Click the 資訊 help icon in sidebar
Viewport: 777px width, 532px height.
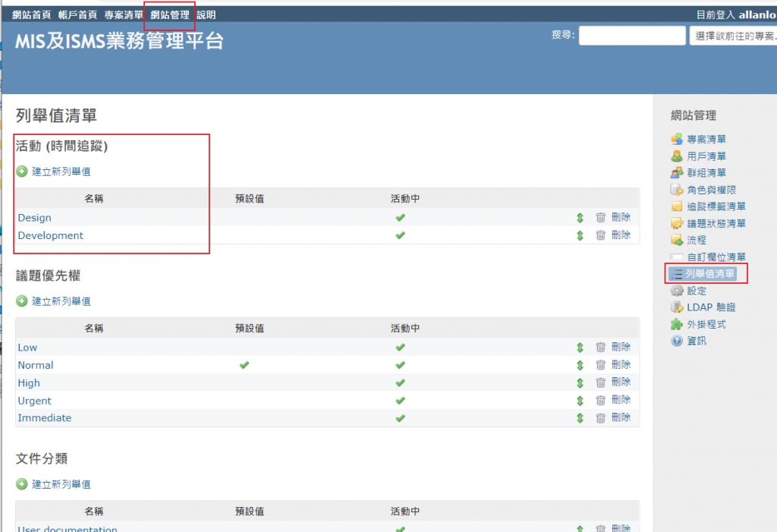[x=677, y=341]
